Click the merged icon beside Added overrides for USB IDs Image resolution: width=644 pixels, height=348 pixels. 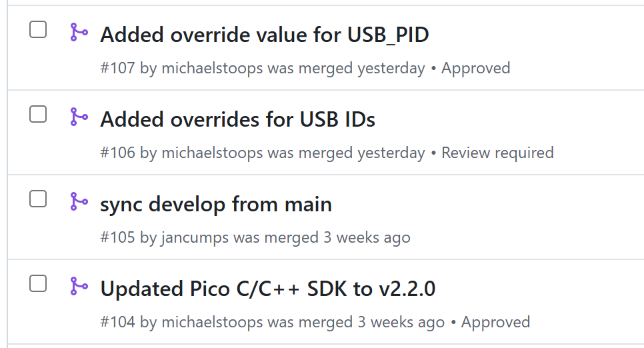(x=79, y=117)
